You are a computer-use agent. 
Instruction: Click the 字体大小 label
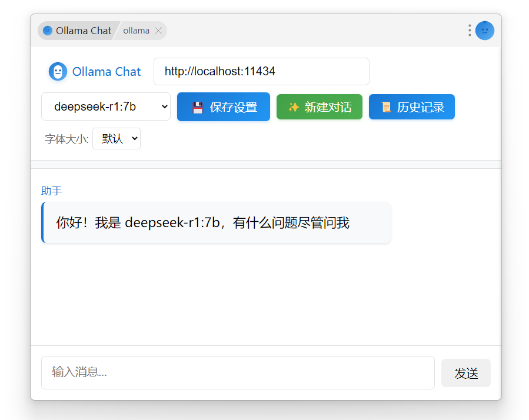67,139
